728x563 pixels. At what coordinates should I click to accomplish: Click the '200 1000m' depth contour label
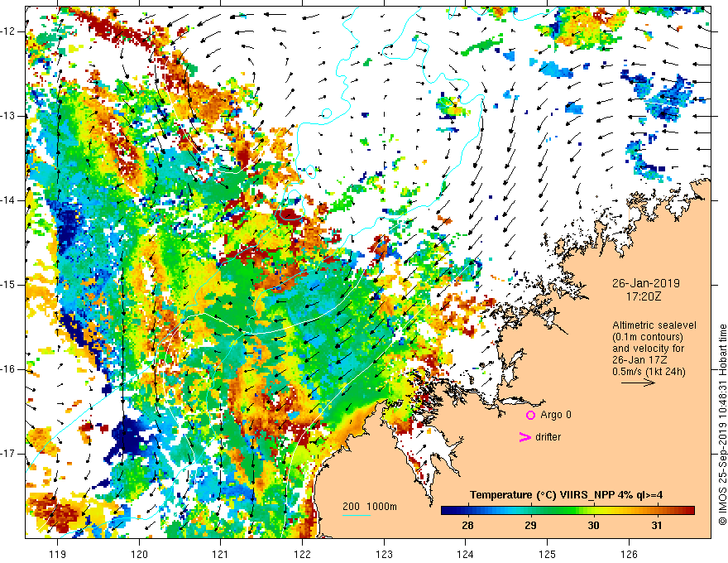tap(370, 507)
